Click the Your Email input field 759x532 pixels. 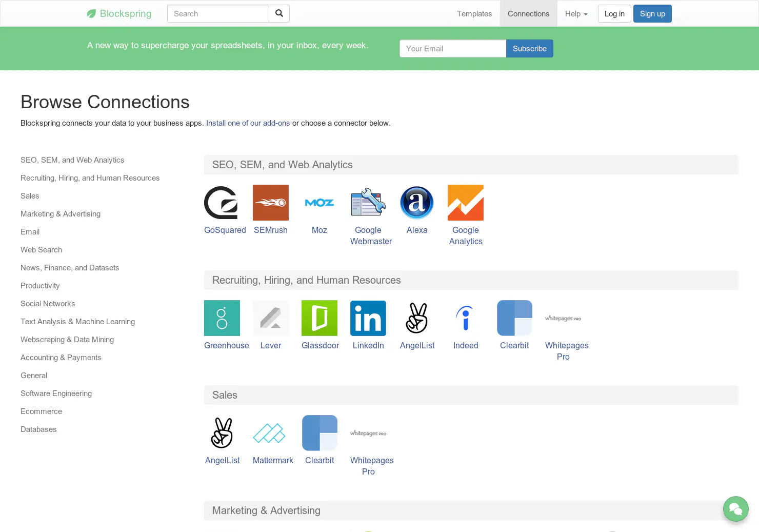(x=453, y=49)
